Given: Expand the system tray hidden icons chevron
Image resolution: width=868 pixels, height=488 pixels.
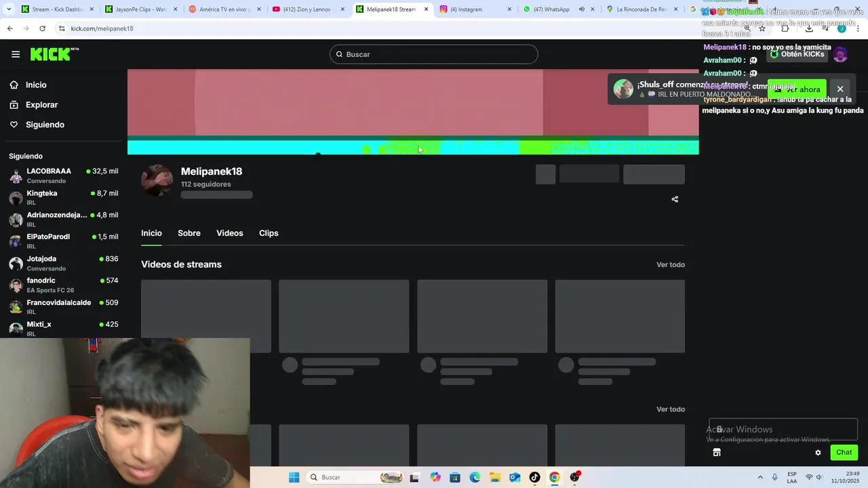Looking at the screenshot, I should 759,477.
